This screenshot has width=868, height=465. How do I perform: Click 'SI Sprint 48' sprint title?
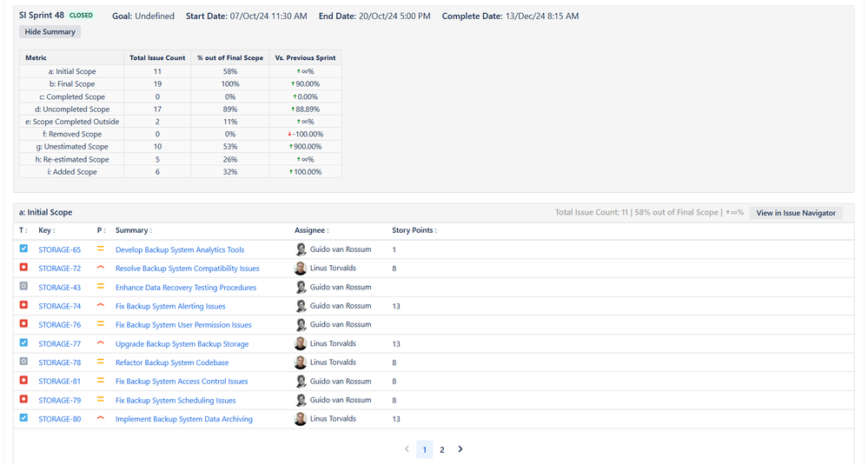42,16
